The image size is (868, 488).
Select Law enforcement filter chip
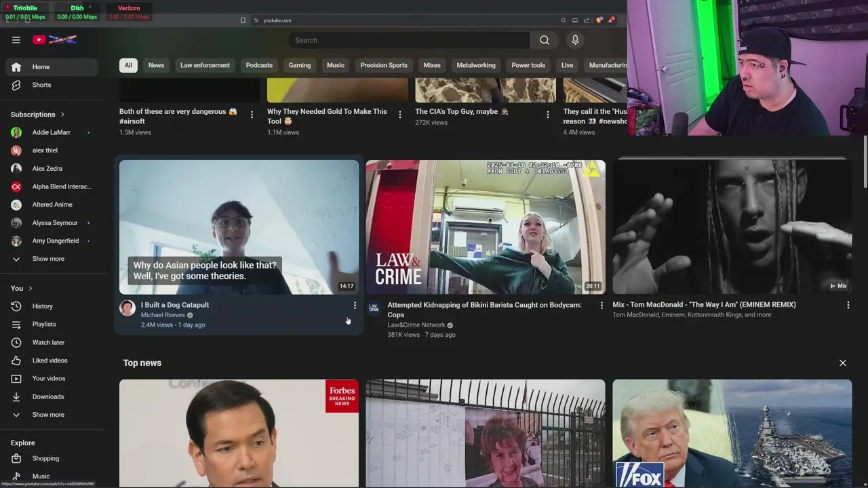205,65
